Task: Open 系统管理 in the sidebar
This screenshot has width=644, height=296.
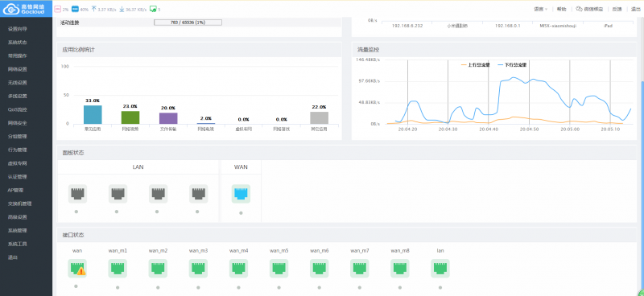Action: [x=17, y=230]
